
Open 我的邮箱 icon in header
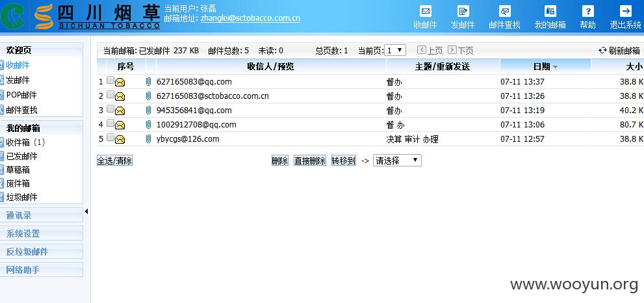550,11
